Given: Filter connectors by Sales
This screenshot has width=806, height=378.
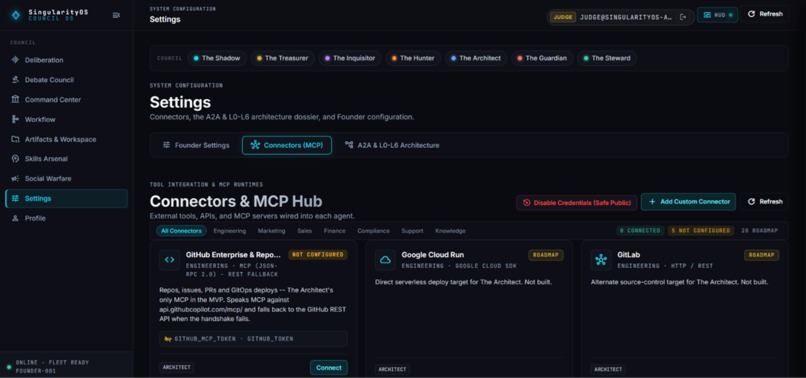Looking at the screenshot, I should pyautogui.click(x=304, y=231).
